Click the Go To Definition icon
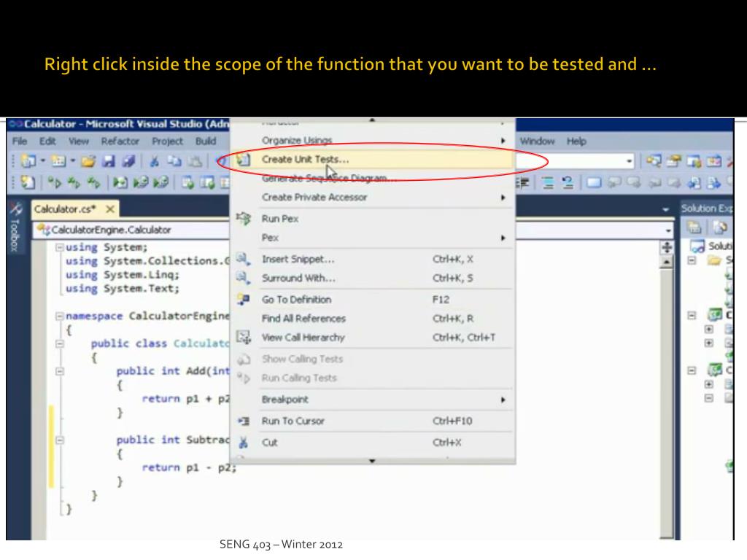 244,300
